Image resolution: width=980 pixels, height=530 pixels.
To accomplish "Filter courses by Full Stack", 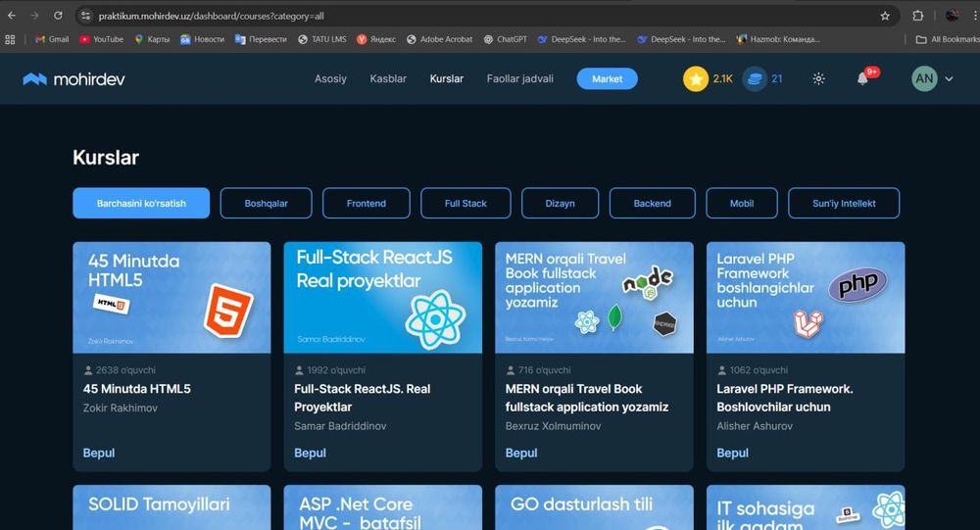I will (x=465, y=203).
